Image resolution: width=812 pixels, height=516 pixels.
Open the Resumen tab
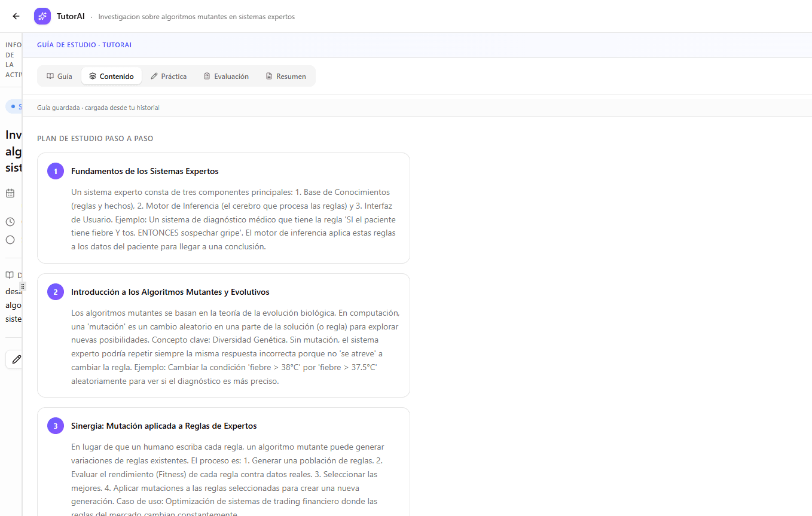(286, 77)
